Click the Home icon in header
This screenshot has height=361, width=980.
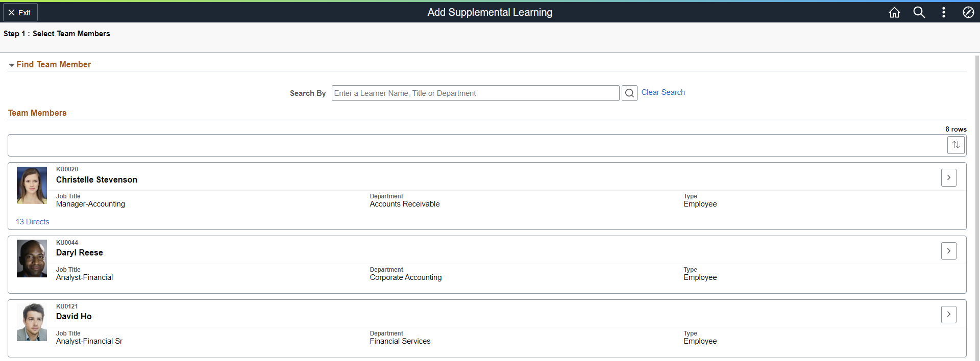pyautogui.click(x=894, y=12)
